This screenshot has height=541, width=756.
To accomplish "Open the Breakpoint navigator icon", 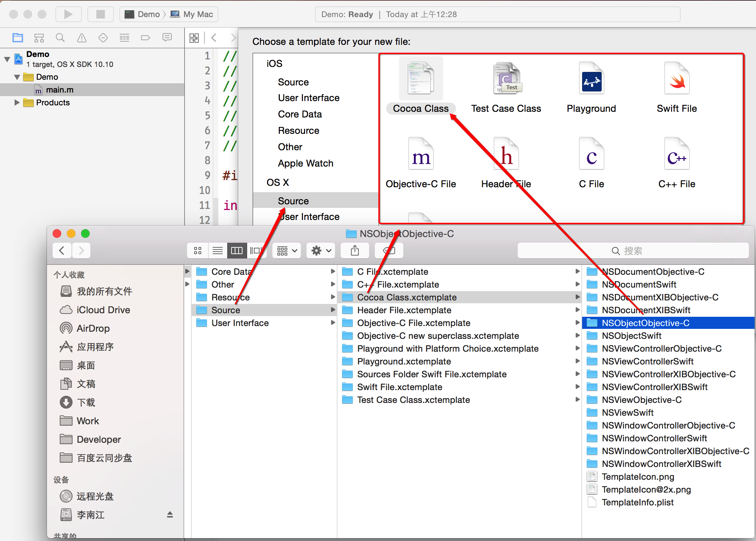I will pos(146,37).
